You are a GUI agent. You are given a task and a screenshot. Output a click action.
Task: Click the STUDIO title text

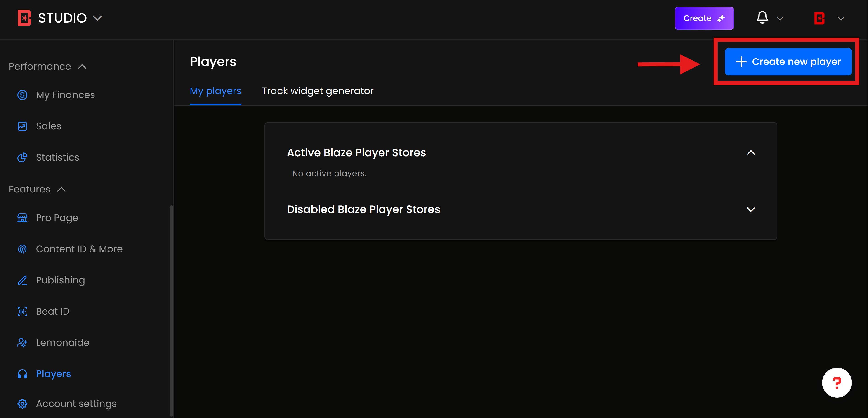point(62,18)
